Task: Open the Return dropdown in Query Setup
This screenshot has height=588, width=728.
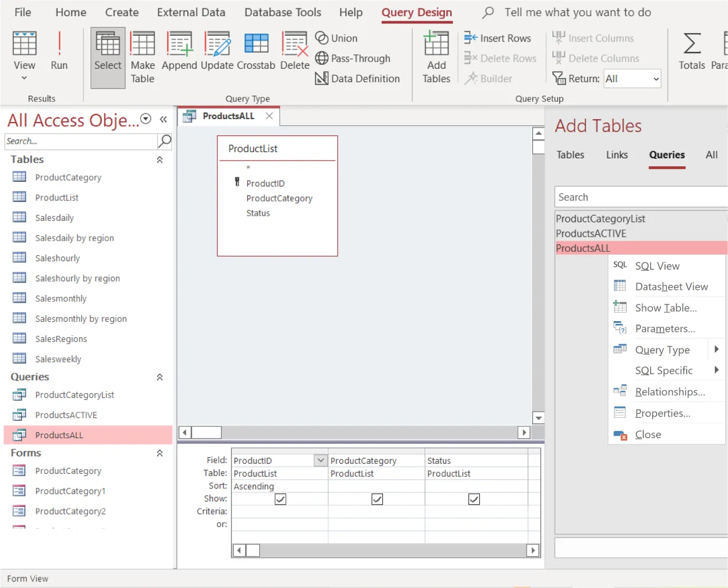Action: [655, 78]
